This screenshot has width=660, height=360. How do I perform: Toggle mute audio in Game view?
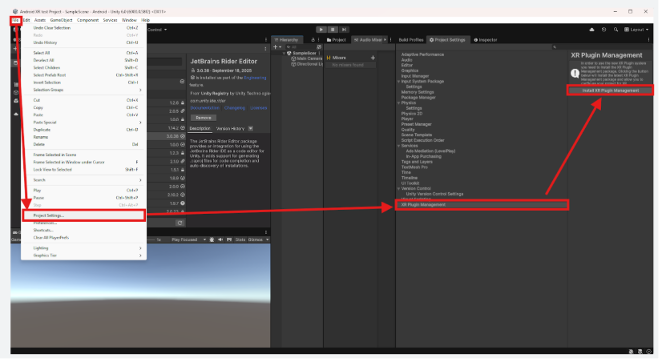click(220, 240)
